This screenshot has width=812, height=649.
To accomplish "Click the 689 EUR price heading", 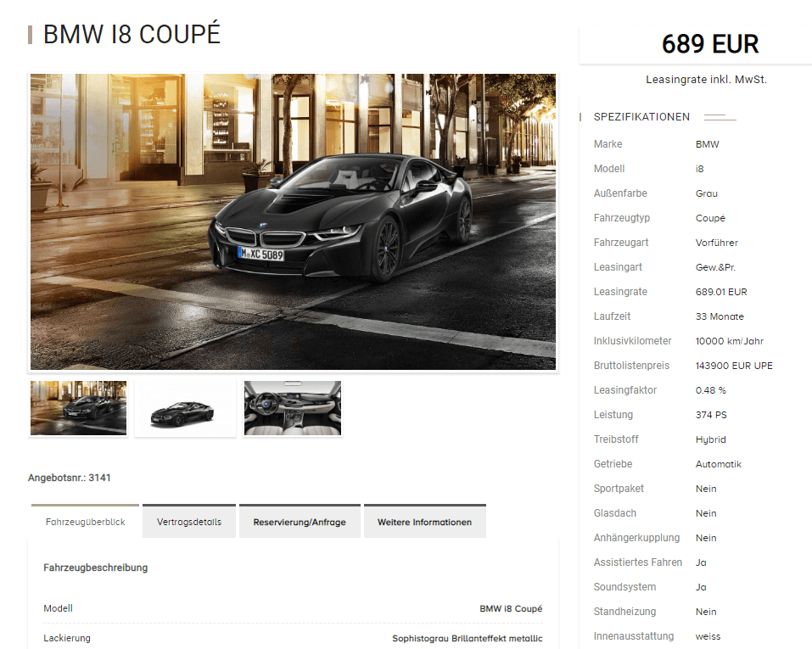I will (x=710, y=43).
